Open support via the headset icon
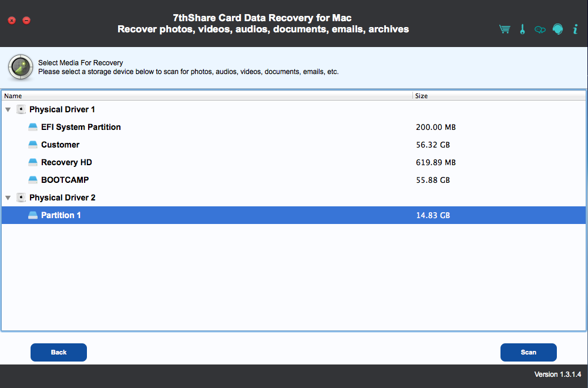Image resolution: width=588 pixels, height=388 pixels. tap(558, 29)
